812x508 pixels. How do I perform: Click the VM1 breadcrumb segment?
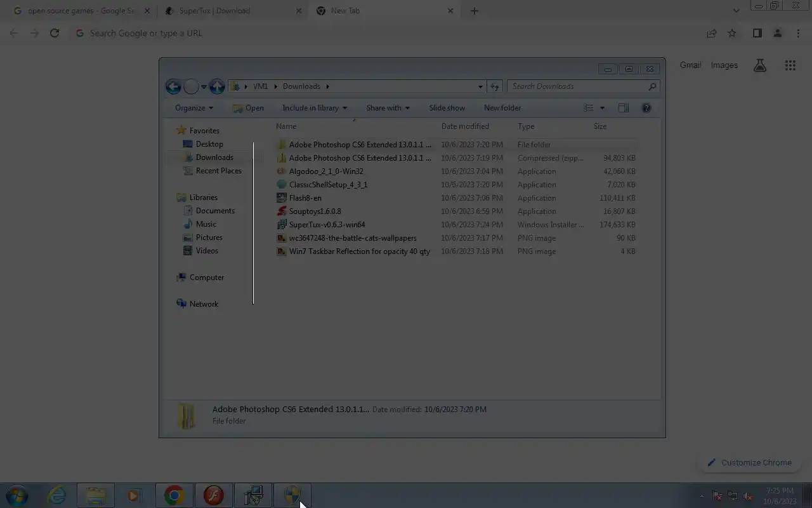[261, 86]
